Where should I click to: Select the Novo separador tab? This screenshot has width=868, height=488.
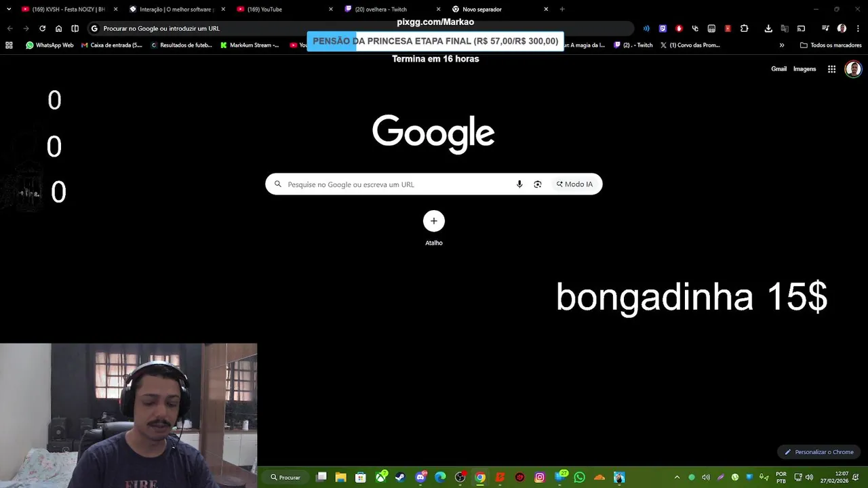point(500,9)
